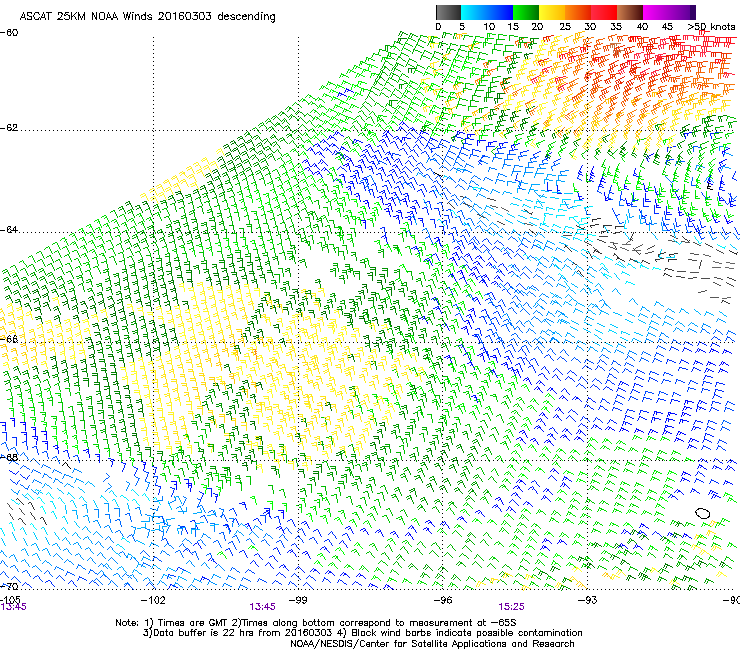Select the green 15-20 knots legend color
The image size is (740, 650).
click(x=527, y=11)
